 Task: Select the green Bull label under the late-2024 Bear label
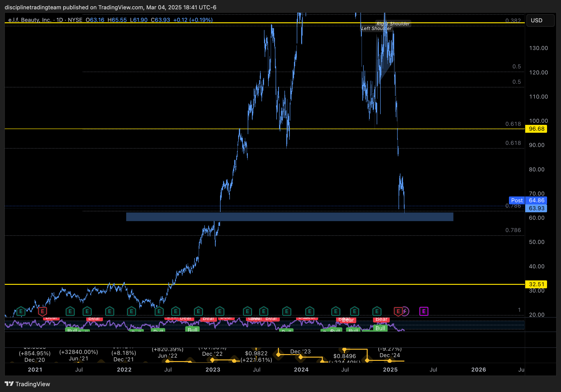tap(380, 328)
